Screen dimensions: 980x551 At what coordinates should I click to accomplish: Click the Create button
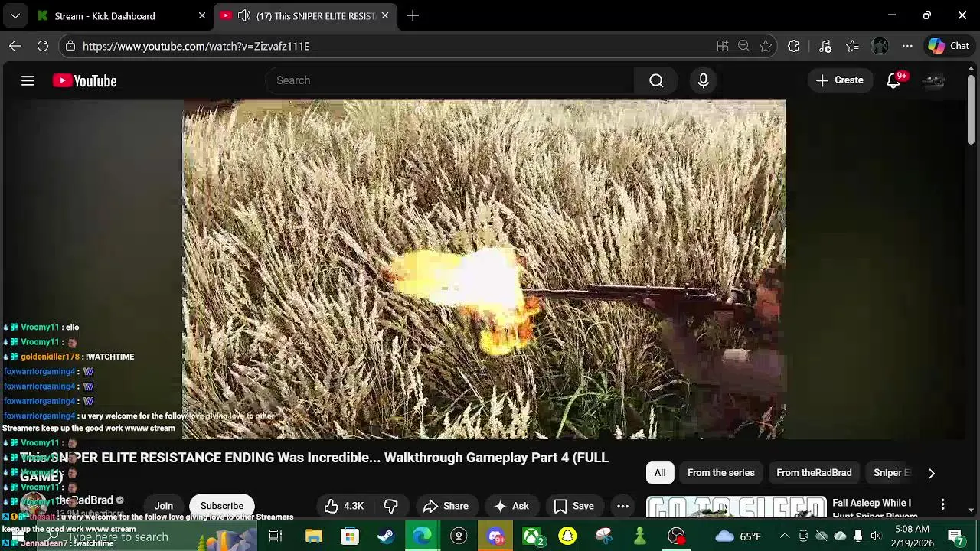[840, 80]
